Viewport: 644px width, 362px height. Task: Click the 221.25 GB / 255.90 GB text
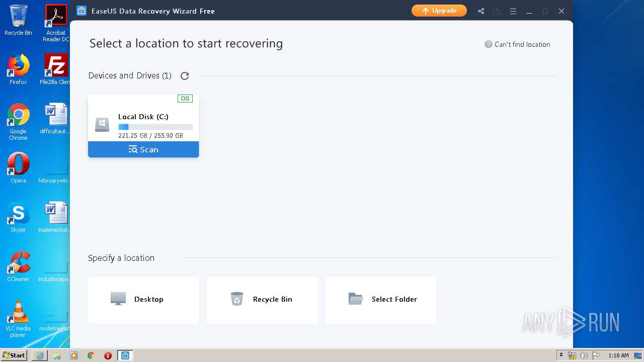[150, 136]
